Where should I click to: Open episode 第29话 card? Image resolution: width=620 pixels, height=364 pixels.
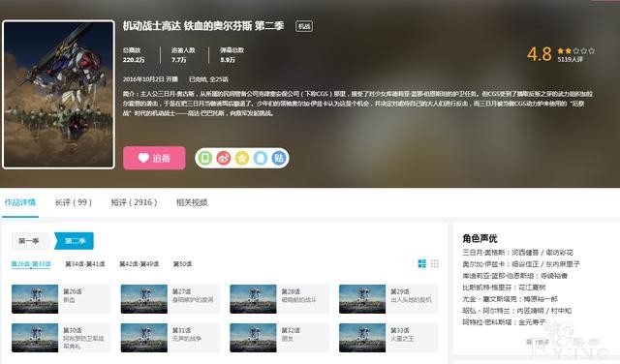click(x=388, y=299)
